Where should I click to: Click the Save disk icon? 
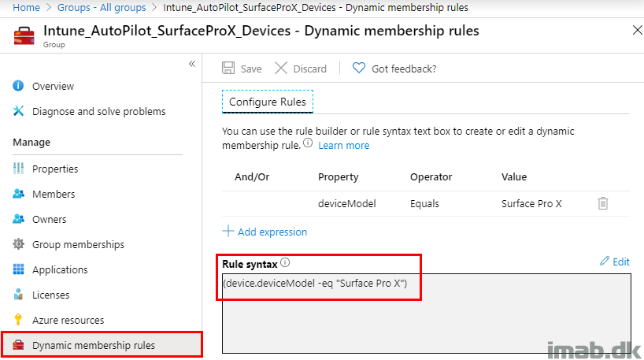click(x=228, y=68)
